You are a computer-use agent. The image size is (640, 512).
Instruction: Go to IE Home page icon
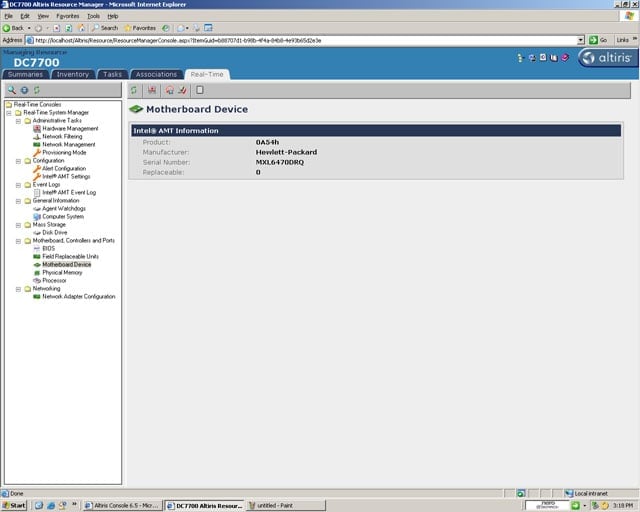pyautogui.click(x=82, y=28)
